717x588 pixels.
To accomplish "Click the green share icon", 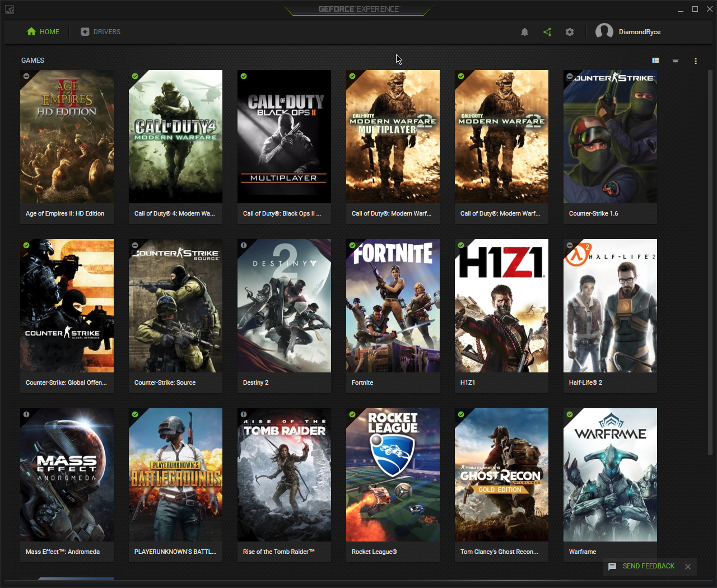I will point(547,32).
